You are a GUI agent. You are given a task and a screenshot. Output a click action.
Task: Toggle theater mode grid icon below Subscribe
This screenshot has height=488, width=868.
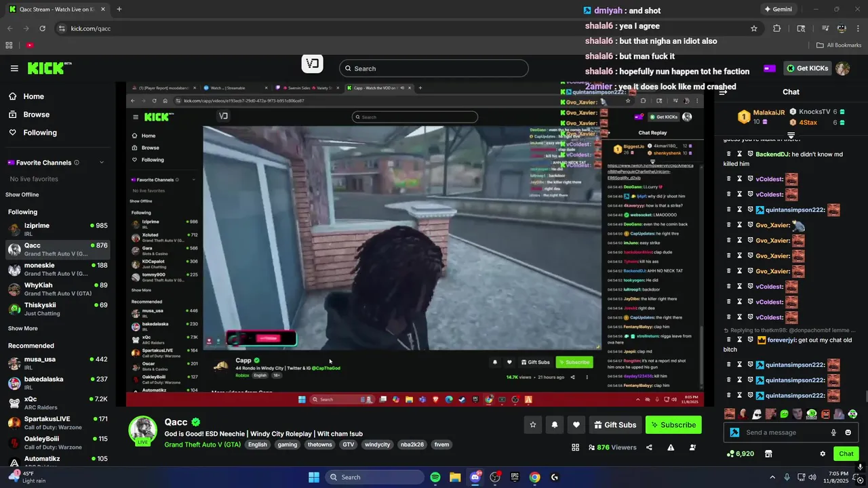(575, 447)
